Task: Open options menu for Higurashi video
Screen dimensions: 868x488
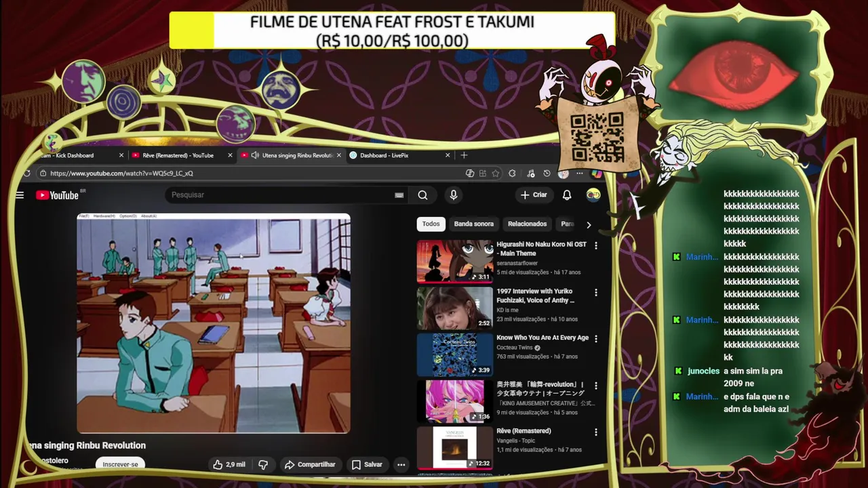Action: click(x=596, y=245)
